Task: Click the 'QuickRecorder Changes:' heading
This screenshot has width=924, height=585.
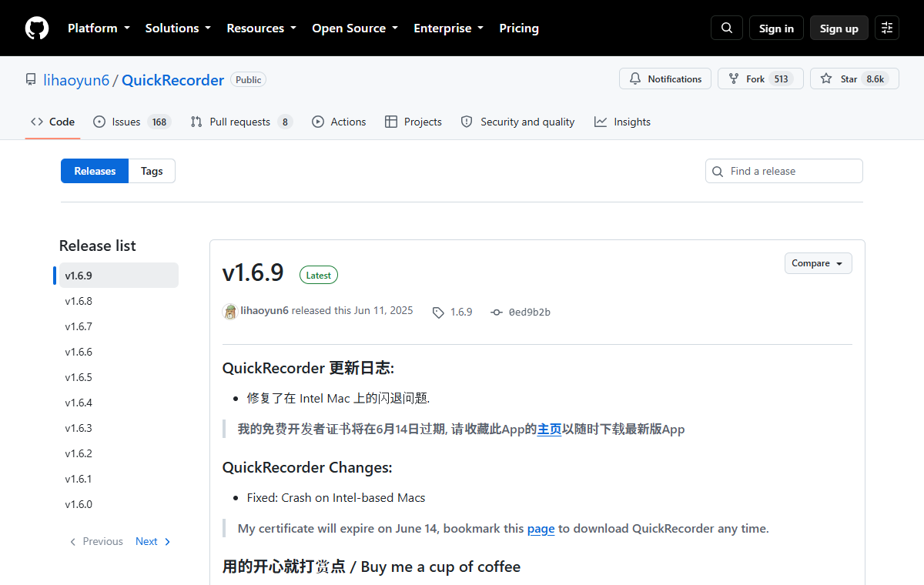Action: (x=307, y=467)
